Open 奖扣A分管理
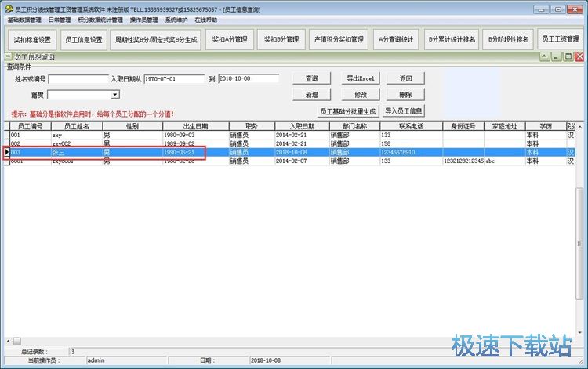This screenshot has width=588, height=369. point(230,39)
